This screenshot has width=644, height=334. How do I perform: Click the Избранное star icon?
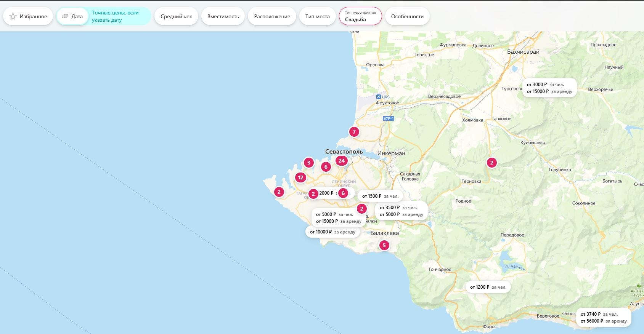point(13,16)
